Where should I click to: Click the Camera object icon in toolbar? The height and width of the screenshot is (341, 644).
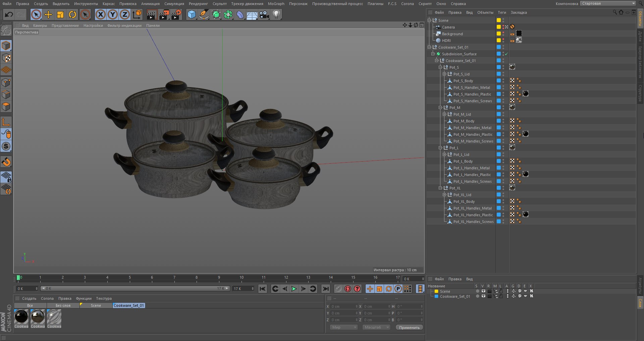coord(264,14)
